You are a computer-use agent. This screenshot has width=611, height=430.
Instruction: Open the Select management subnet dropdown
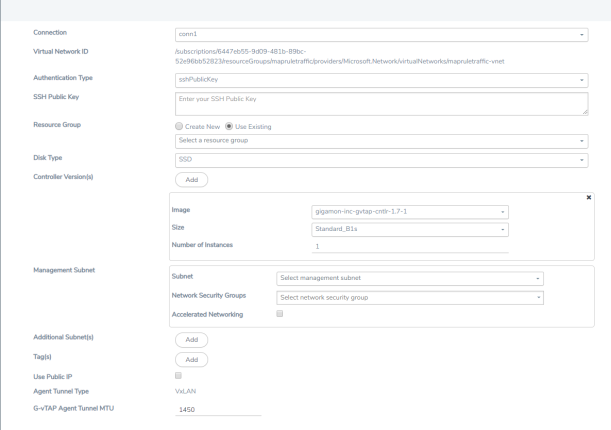pos(410,278)
